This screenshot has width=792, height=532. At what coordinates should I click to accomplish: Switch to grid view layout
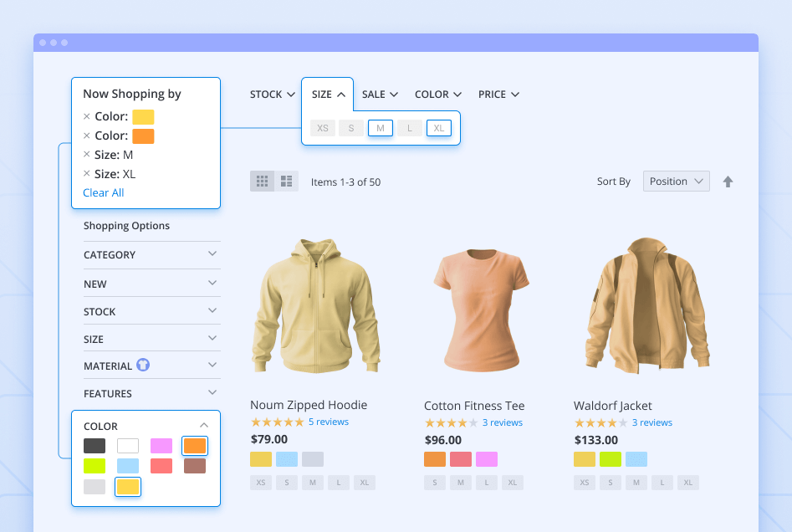[262, 182]
